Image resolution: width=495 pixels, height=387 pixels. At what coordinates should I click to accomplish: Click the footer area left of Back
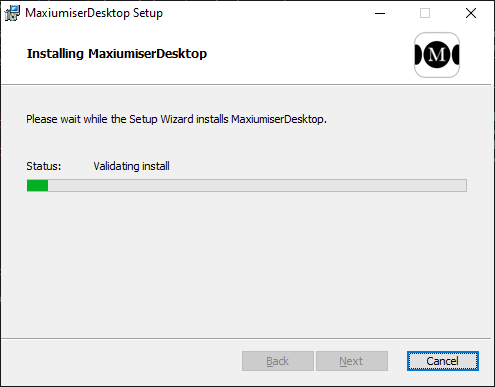[x=122, y=361]
